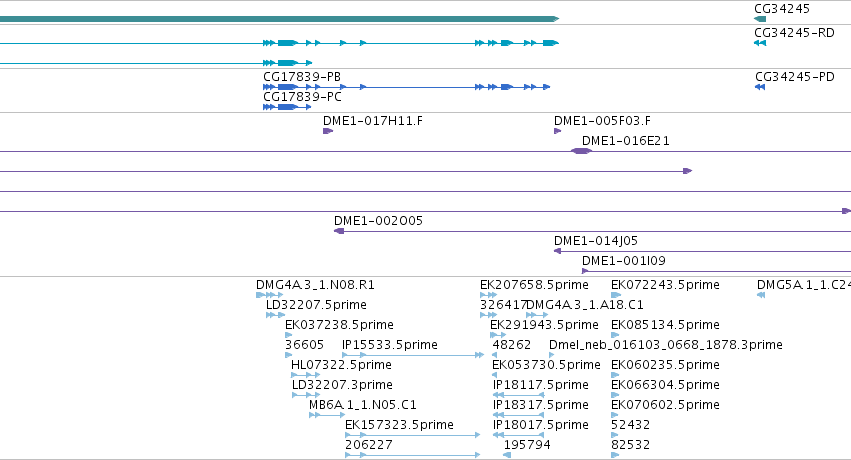Screen dimensions: 851x460
Task: Select the EK157323.5prime spliced EST line
Action: coord(412,435)
